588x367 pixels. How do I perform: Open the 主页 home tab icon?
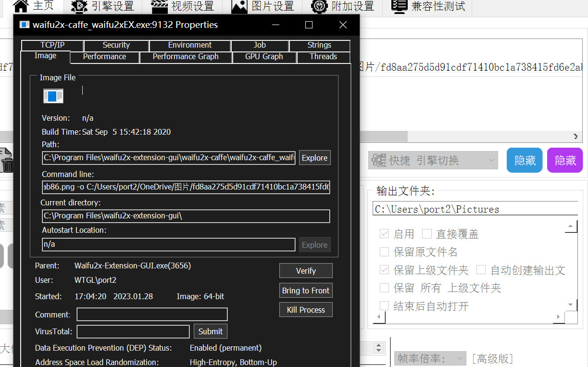coord(21,6)
